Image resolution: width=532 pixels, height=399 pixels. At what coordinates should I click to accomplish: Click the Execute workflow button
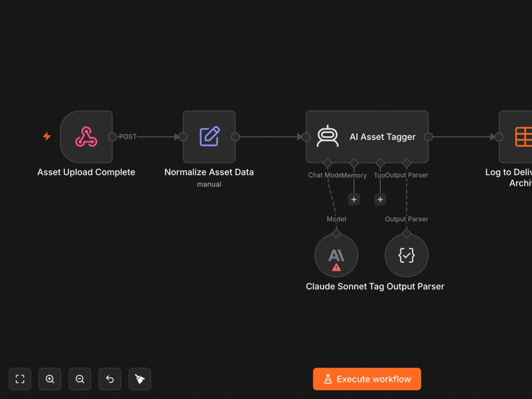click(367, 379)
